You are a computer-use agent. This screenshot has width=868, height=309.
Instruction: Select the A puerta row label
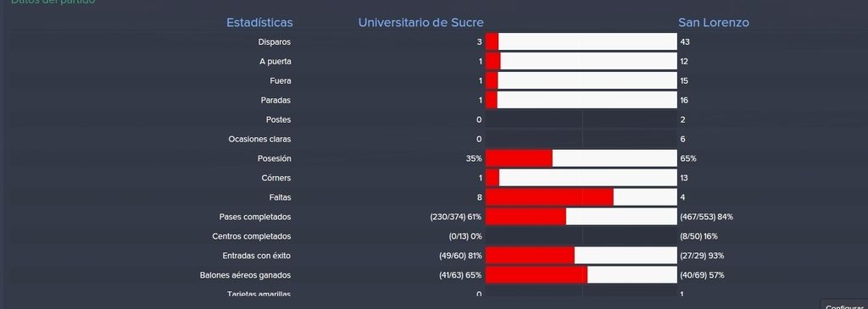pos(275,61)
